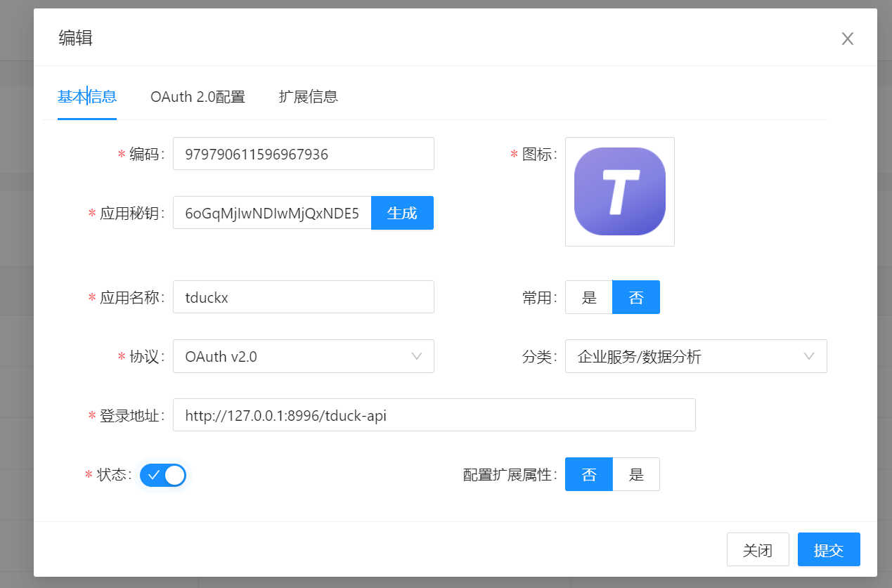
Task: Click the 登录地址 URL field
Action: tap(434, 415)
